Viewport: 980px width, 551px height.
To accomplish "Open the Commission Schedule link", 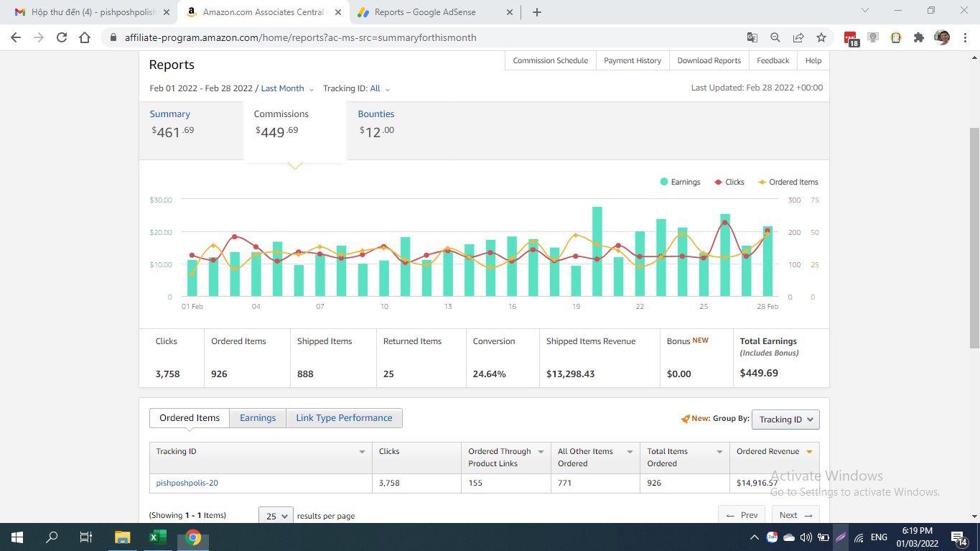I will (x=551, y=60).
